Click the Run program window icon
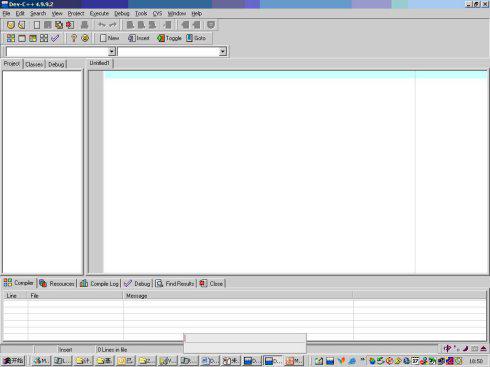Image resolution: width=490 pixels, height=367 pixels. [22, 38]
